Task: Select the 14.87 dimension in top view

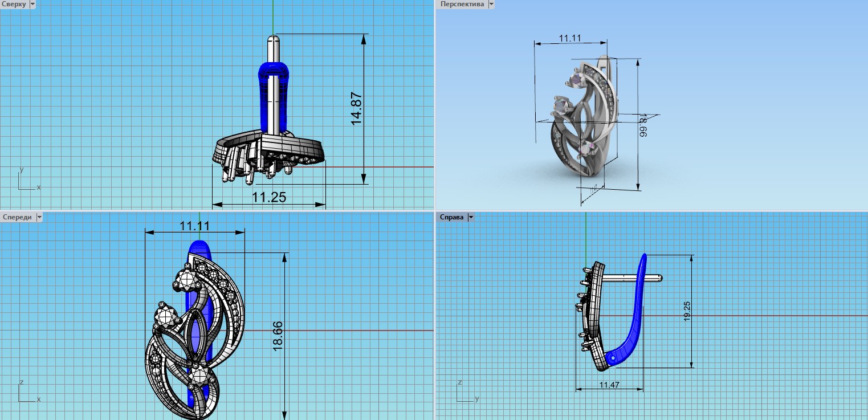Action: 357,109
